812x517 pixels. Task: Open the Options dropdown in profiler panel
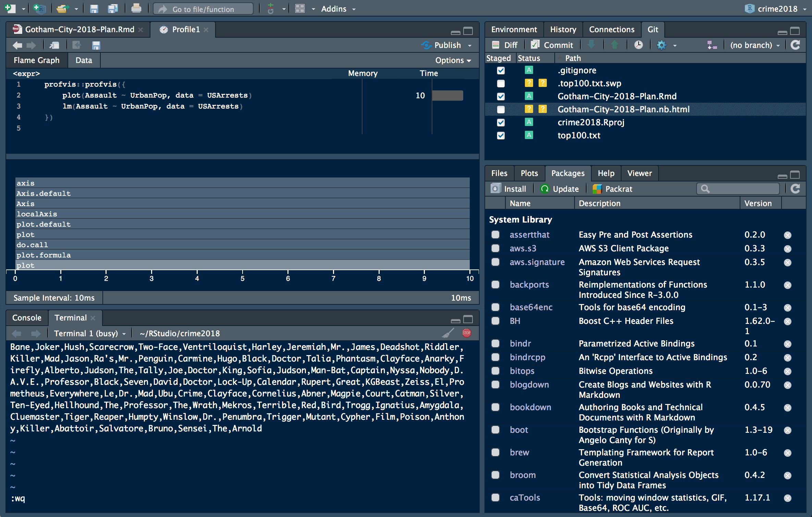[x=452, y=60]
